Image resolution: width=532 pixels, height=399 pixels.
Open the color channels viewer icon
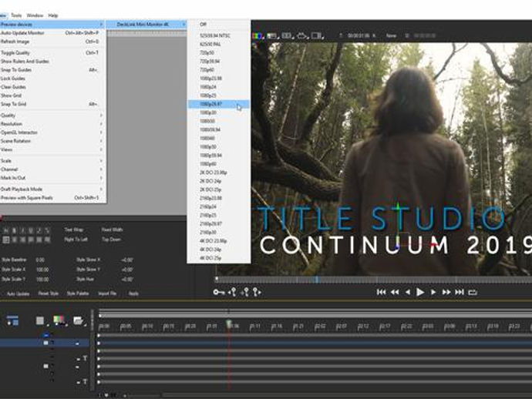pyautogui.click(x=258, y=35)
